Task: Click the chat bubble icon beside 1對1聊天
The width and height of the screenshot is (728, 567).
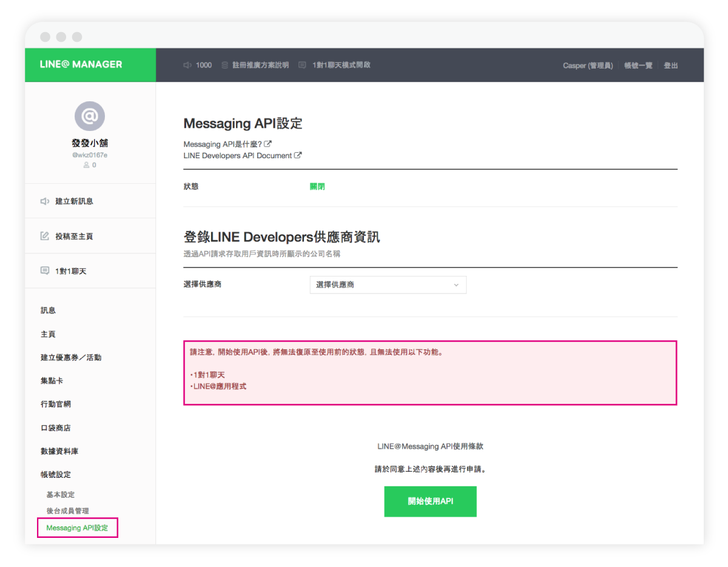Action: 45,271
